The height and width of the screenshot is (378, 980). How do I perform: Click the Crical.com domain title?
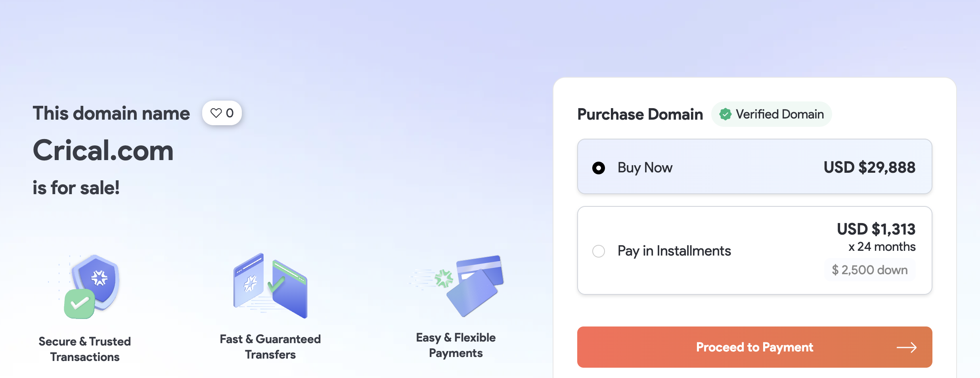click(103, 151)
